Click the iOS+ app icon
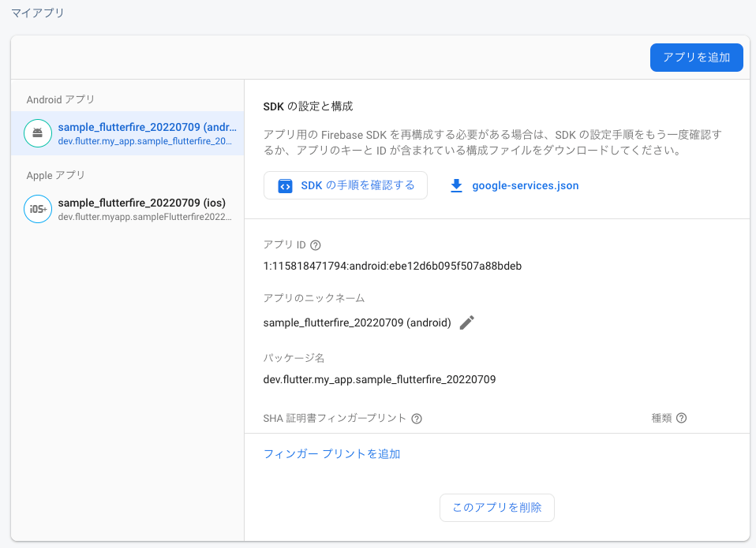Viewport: 756px width, 548px height. coord(38,209)
